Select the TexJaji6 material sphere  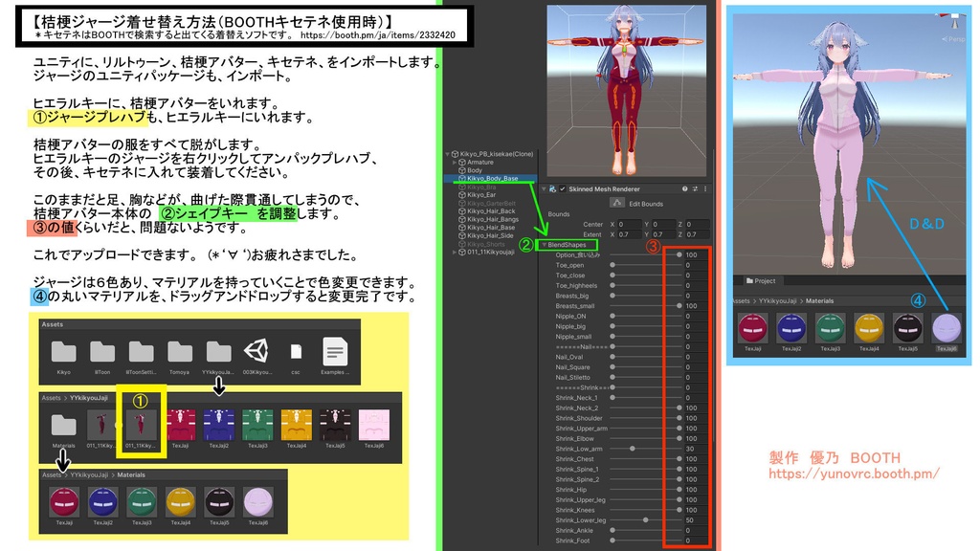click(x=946, y=327)
